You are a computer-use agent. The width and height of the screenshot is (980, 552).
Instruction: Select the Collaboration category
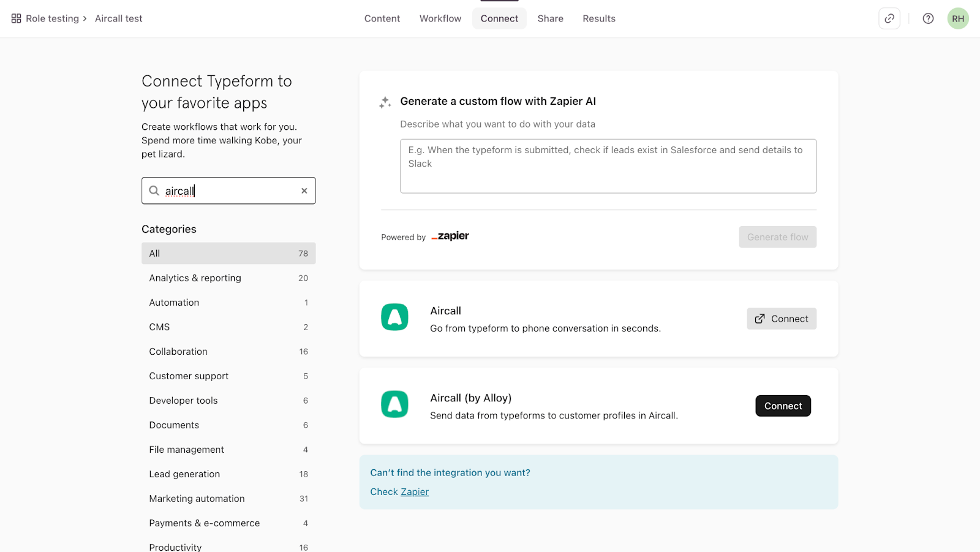tap(228, 351)
